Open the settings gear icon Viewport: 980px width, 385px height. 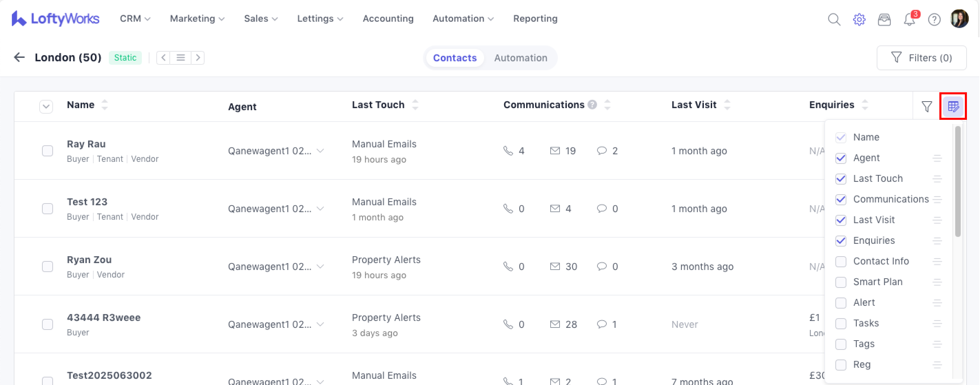(x=859, y=19)
